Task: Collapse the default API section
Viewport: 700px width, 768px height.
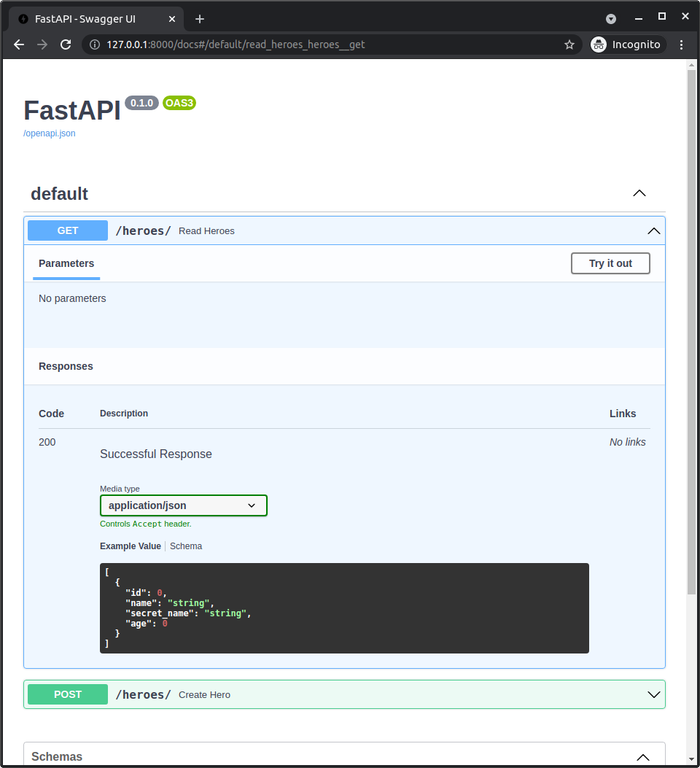Action: tap(639, 193)
